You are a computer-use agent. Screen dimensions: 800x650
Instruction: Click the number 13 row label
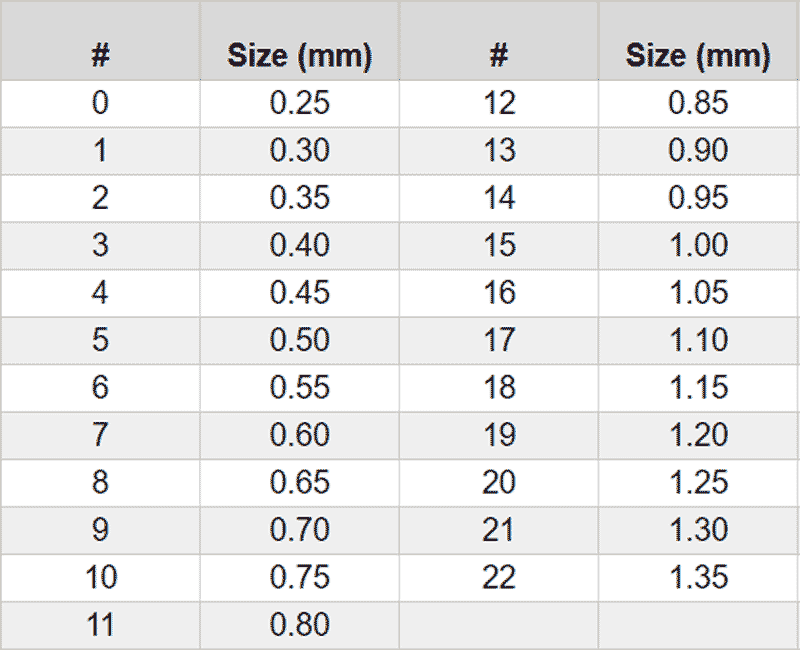(x=499, y=151)
